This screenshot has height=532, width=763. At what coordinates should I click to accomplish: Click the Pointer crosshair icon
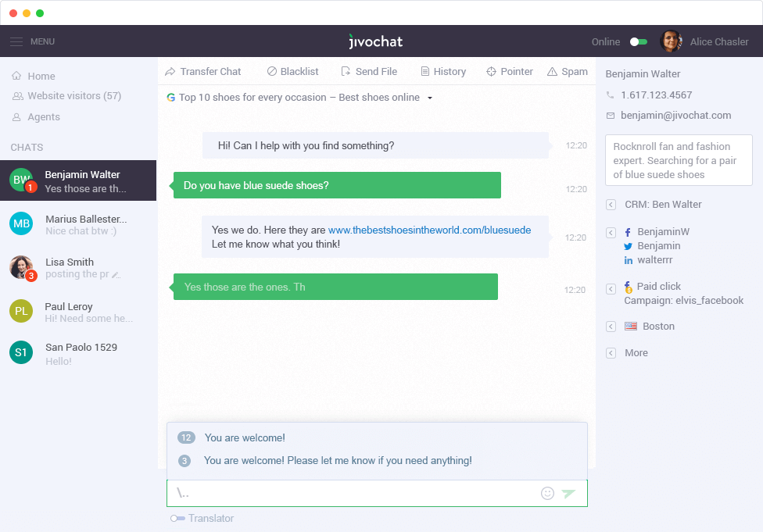point(492,71)
